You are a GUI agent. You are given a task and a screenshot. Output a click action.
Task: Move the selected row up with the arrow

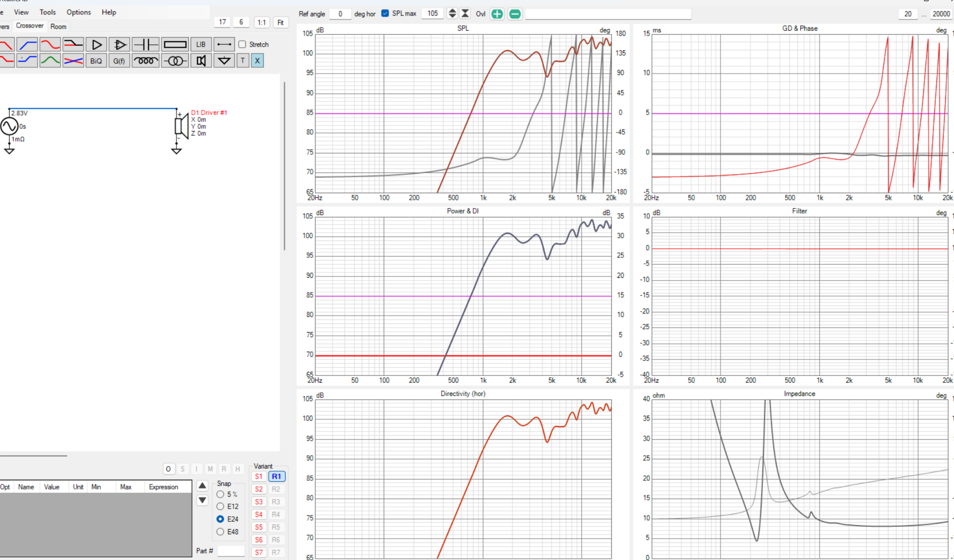pyautogui.click(x=202, y=486)
